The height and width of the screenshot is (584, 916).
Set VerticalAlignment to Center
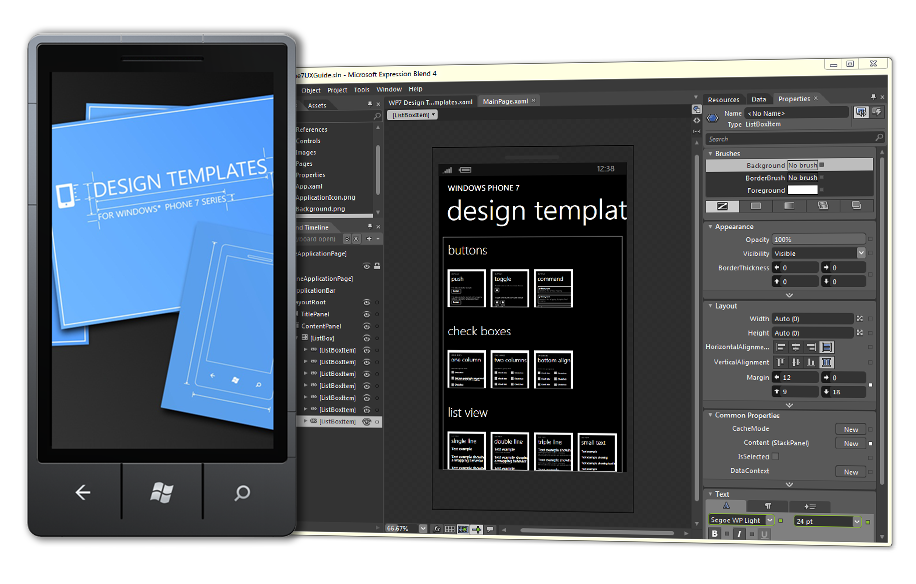coord(796,362)
